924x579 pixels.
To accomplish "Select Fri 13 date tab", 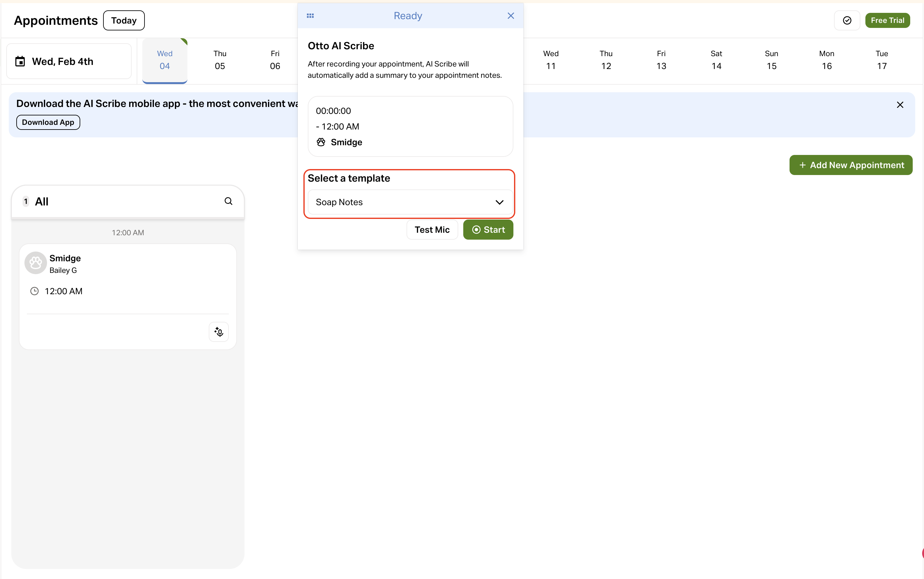I will pyautogui.click(x=661, y=60).
